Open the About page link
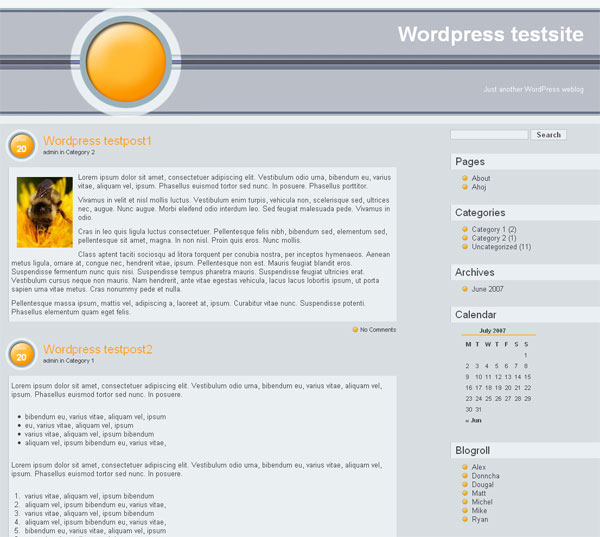600x537 pixels. click(x=481, y=178)
